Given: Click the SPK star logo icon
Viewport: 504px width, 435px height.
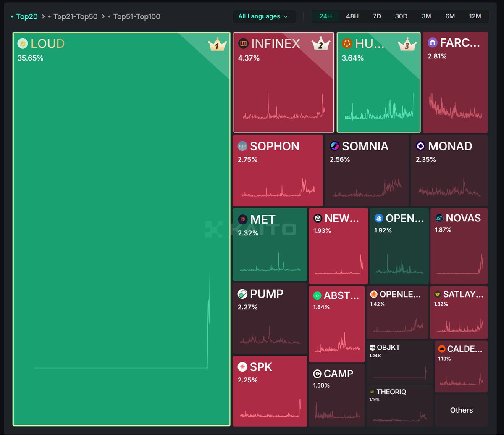Looking at the screenshot, I should (x=242, y=367).
